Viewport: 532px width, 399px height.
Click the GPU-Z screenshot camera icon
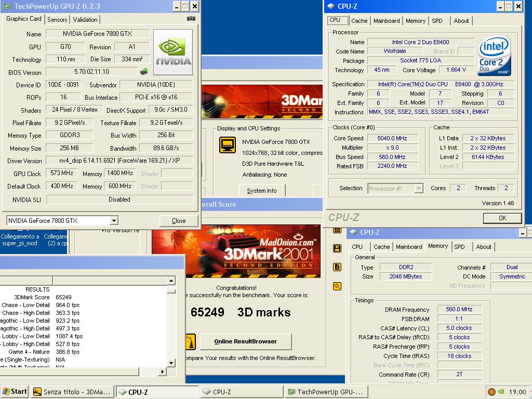tap(191, 19)
